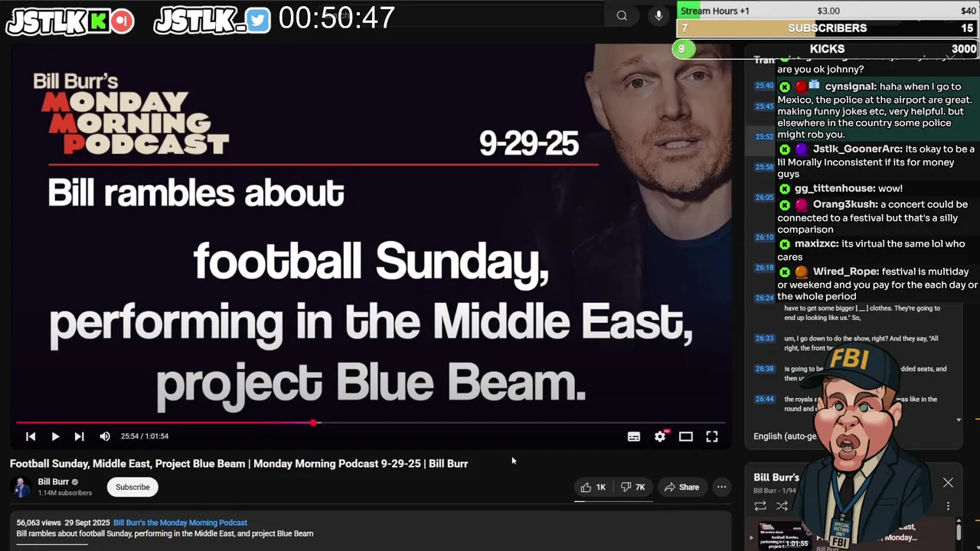Jump to transcript timestamp 26:44

point(764,399)
